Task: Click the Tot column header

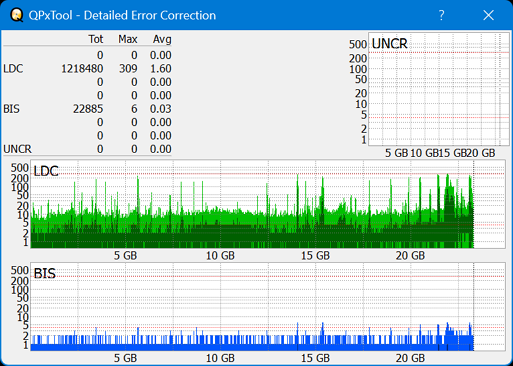Action: click(x=96, y=39)
